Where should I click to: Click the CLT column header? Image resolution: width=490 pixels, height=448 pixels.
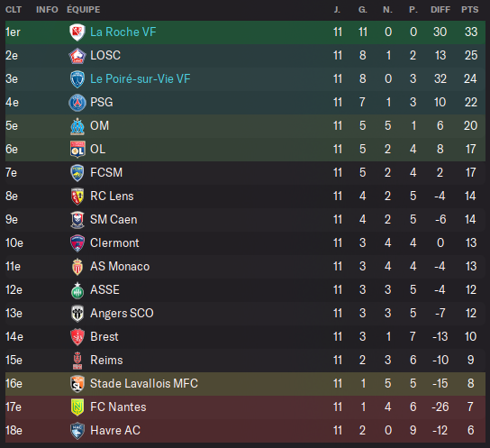pos(14,10)
